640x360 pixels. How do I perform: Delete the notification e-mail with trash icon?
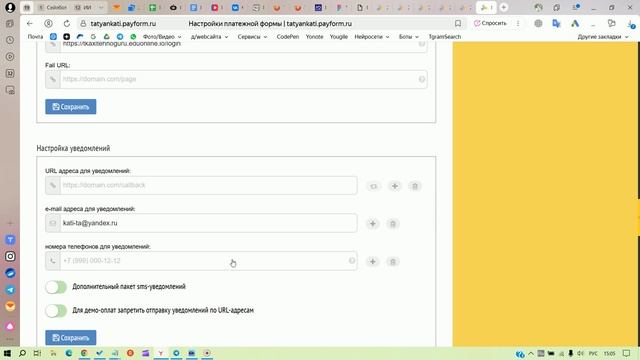[x=393, y=224]
